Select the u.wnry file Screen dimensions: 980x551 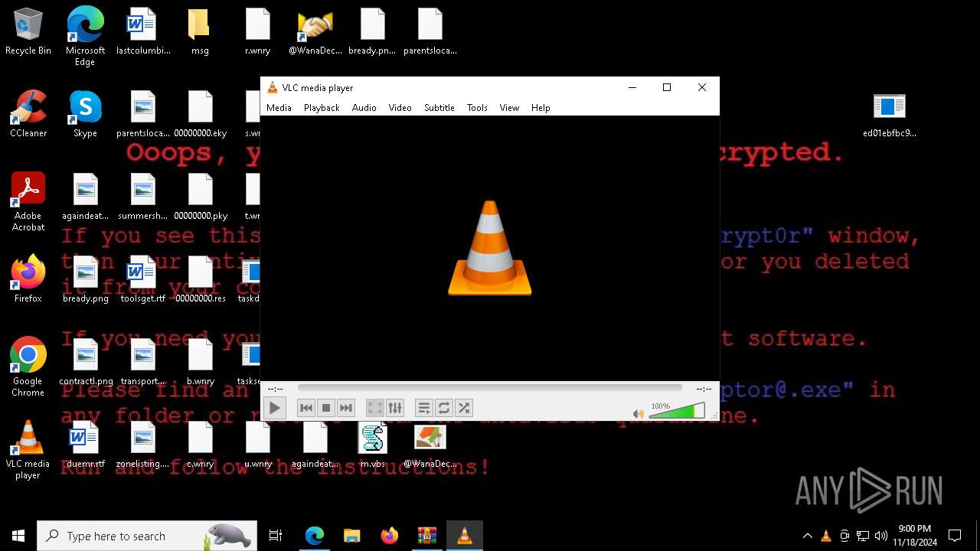click(x=258, y=445)
